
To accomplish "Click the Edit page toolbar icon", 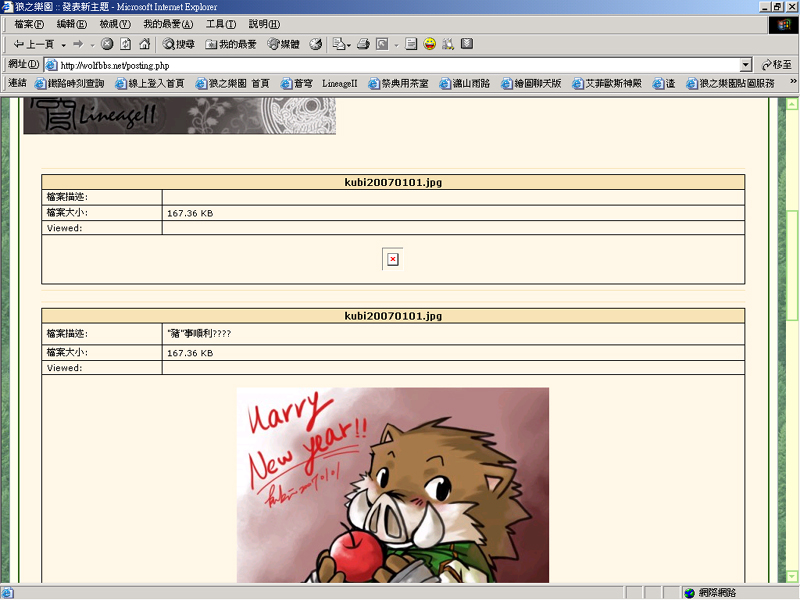I will (382, 44).
